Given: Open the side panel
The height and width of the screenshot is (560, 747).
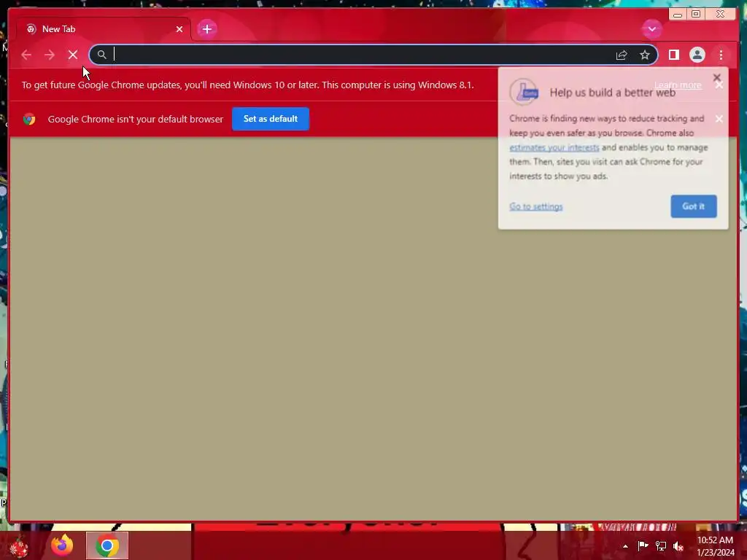Looking at the screenshot, I should [673, 55].
